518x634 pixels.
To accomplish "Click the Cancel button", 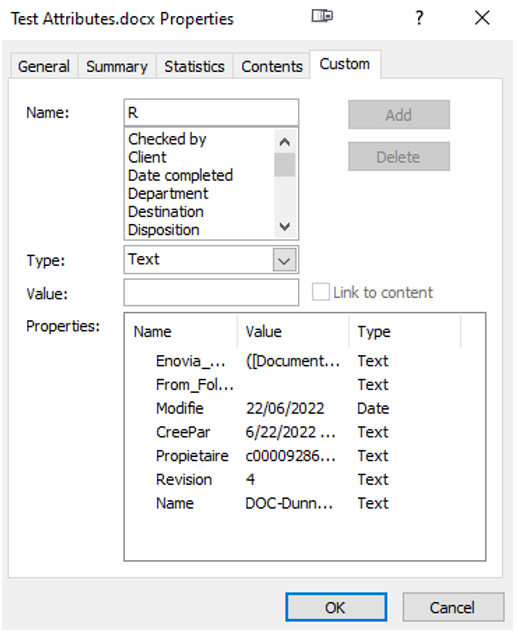I will [453, 607].
